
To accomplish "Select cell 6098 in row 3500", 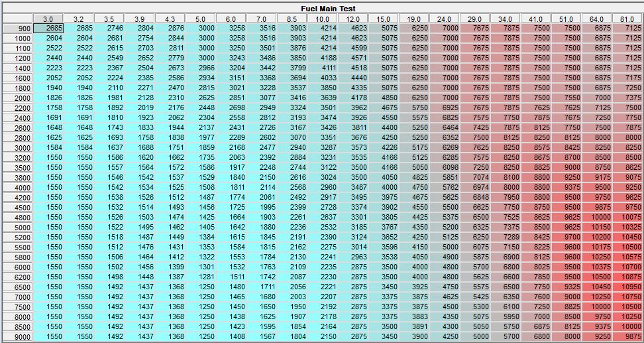I will point(445,167).
